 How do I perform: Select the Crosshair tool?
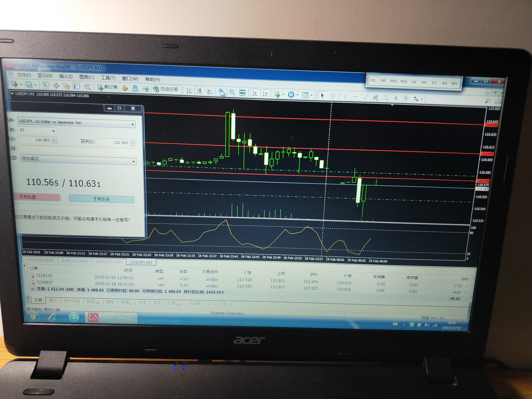point(333,96)
